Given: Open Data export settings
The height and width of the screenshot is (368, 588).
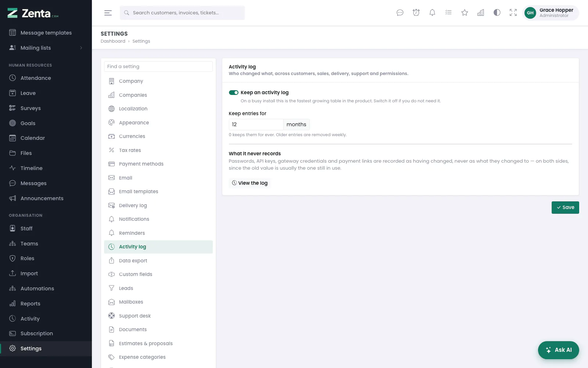Looking at the screenshot, I should [x=158, y=261].
